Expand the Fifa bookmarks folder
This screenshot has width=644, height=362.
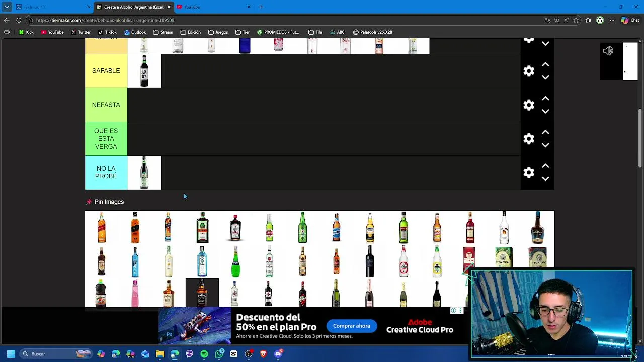tap(315, 32)
